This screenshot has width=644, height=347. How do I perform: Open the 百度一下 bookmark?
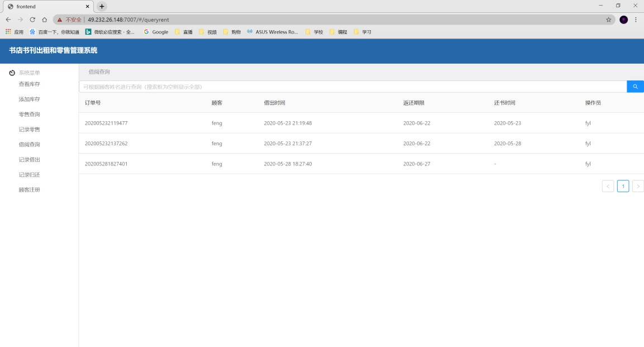click(54, 32)
